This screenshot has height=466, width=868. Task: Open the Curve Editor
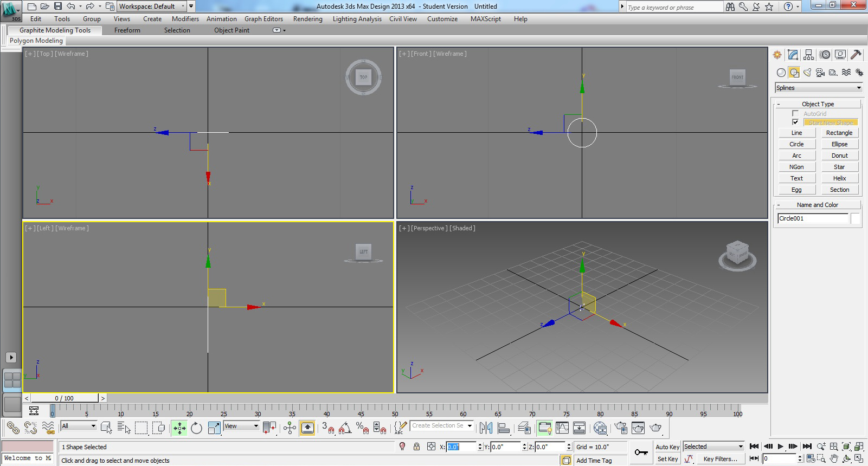tap(562, 428)
